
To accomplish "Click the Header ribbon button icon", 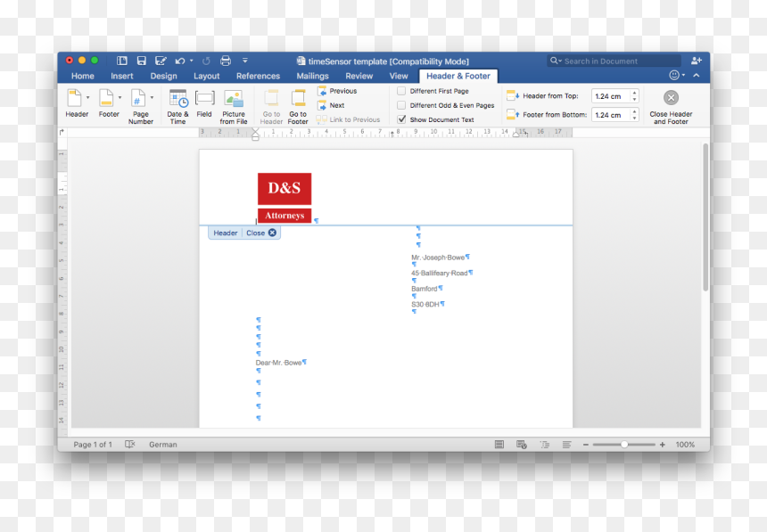I will 74,98.
